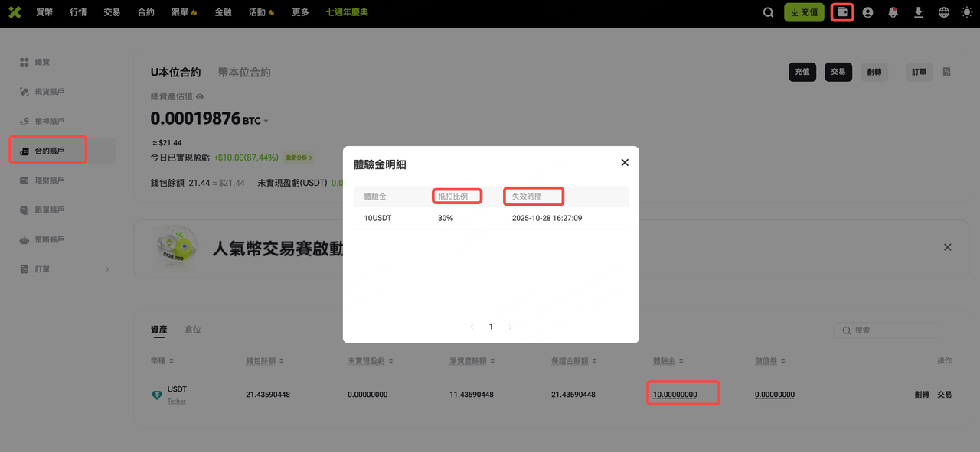Select the 資產 tab
Image resolution: width=980 pixels, height=452 pixels.
click(158, 329)
